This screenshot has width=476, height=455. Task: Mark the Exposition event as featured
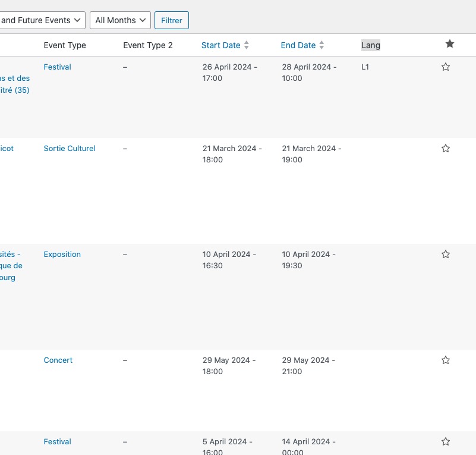tap(445, 254)
